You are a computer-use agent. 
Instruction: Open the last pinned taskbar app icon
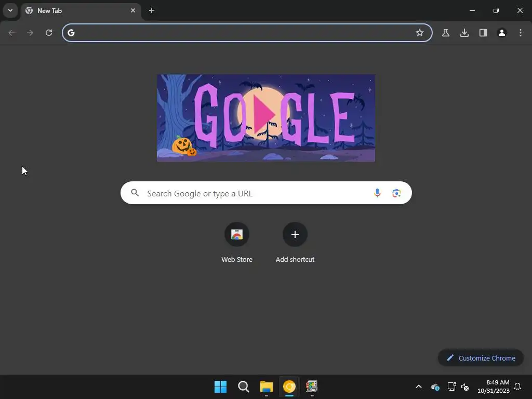click(312, 387)
